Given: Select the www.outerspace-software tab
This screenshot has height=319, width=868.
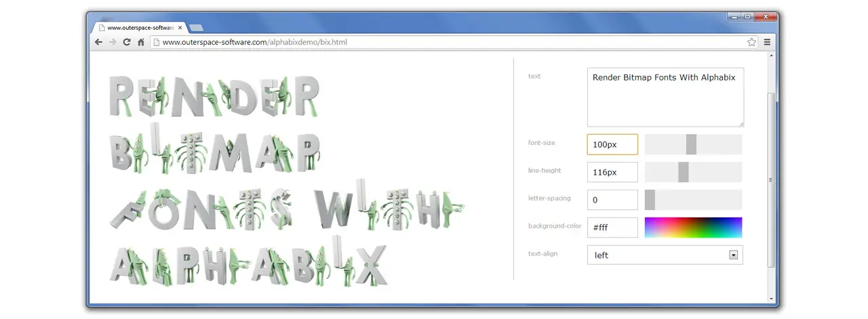Looking at the screenshot, I should 139,28.
